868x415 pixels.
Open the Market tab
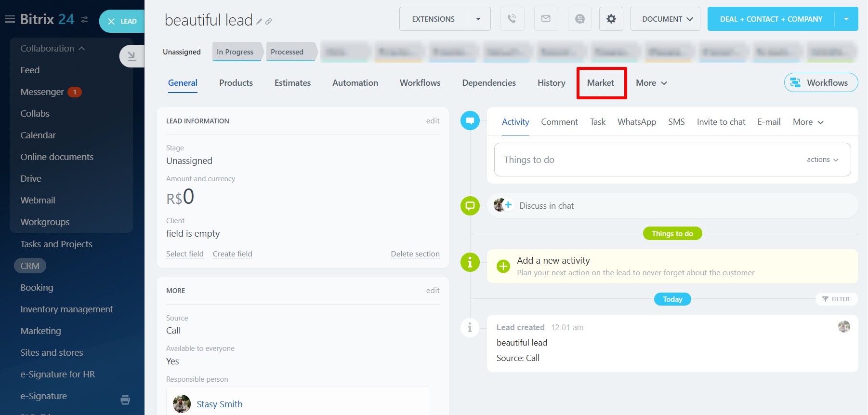[600, 83]
